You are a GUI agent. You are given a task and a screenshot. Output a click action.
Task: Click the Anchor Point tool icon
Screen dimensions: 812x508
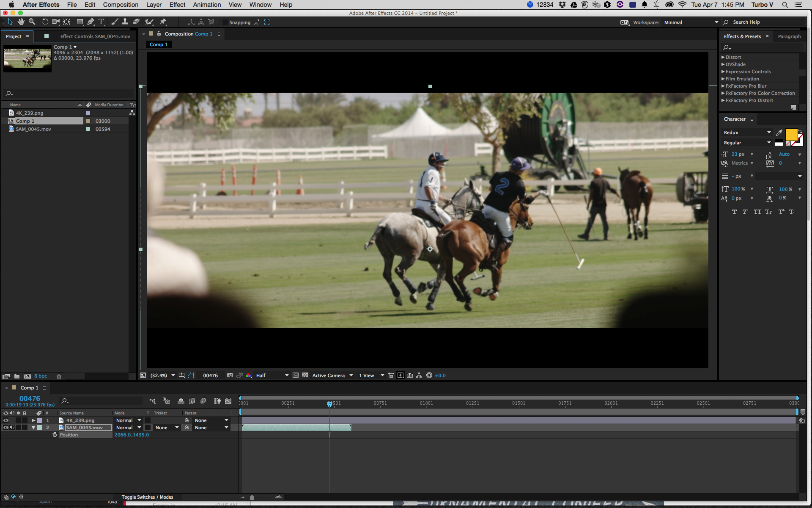point(66,22)
